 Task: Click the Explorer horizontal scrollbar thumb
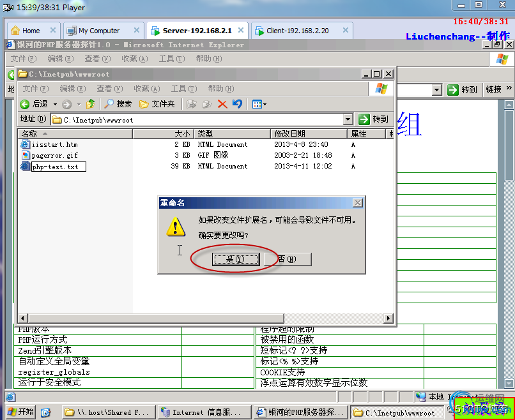157,318
